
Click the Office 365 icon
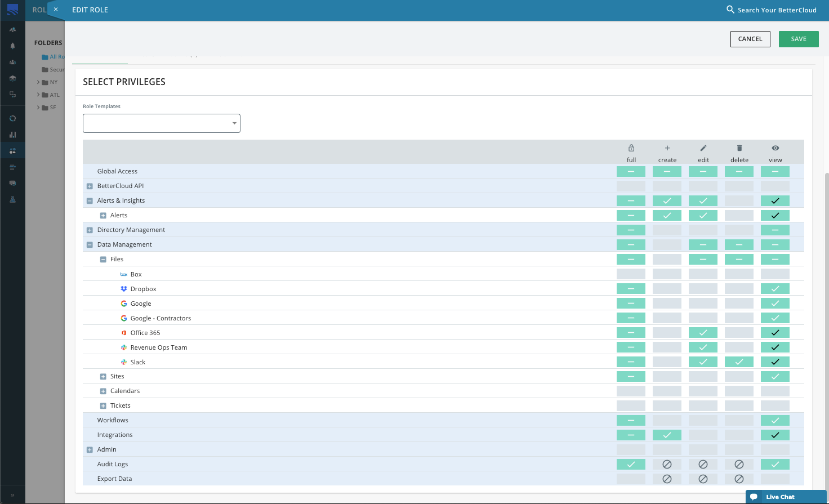[123, 332]
